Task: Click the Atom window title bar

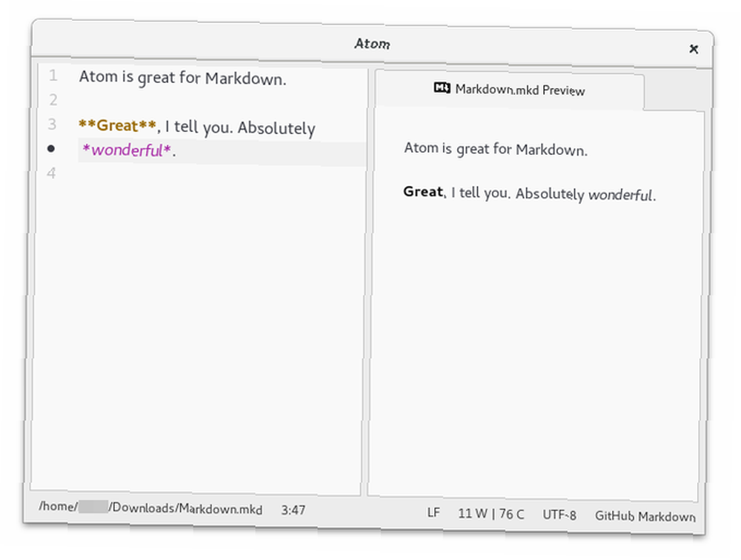Action: (x=373, y=44)
